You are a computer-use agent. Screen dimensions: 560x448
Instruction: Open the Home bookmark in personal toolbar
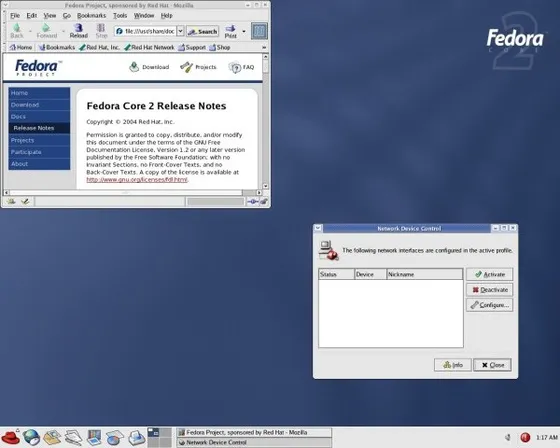click(x=21, y=47)
